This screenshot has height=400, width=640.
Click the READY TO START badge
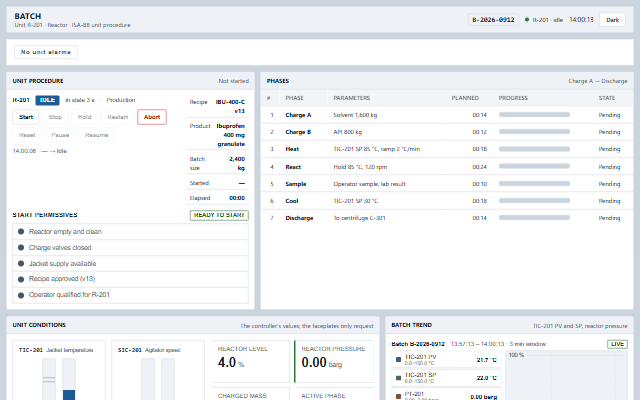pos(219,215)
